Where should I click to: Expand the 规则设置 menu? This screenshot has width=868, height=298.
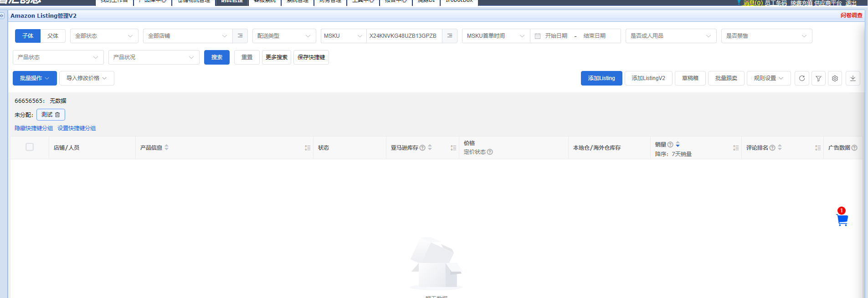pyautogui.click(x=769, y=78)
